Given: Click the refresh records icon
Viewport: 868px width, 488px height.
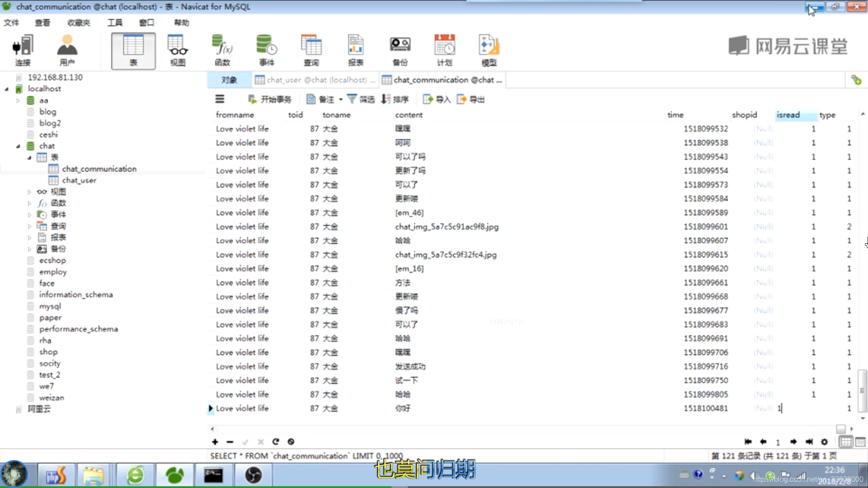Looking at the screenshot, I should (x=275, y=441).
